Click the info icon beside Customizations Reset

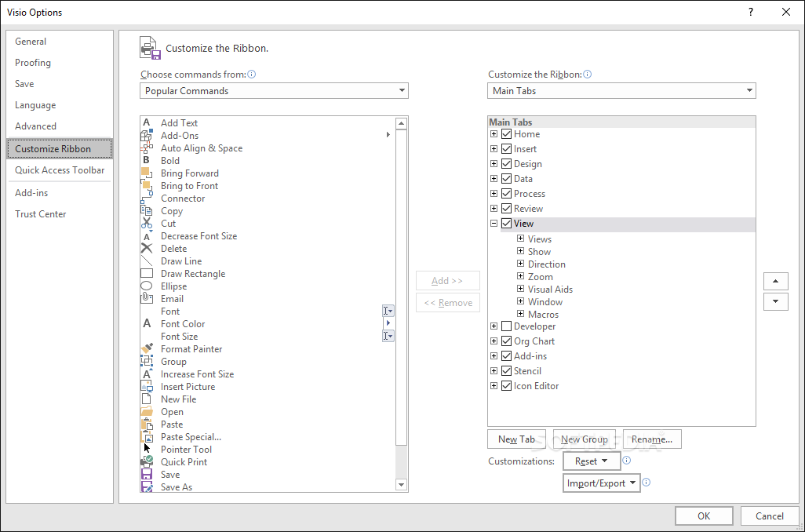click(626, 460)
